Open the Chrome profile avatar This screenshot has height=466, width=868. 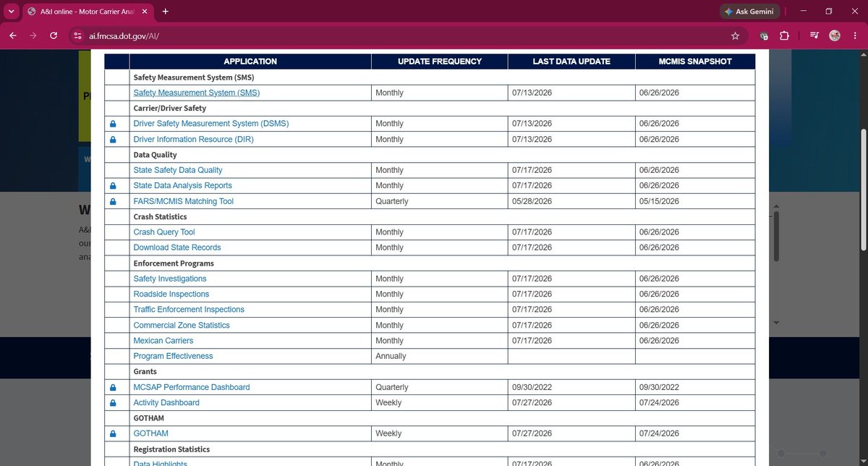click(835, 35)
